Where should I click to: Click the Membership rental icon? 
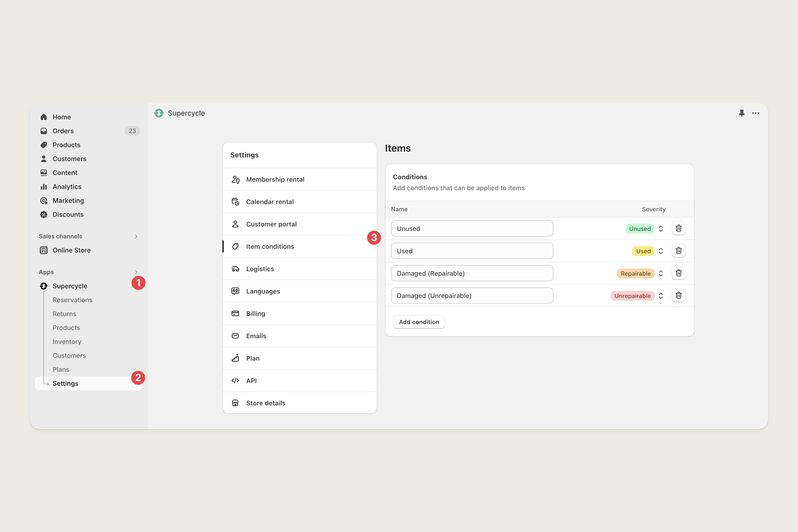click(x=235, y=179)
